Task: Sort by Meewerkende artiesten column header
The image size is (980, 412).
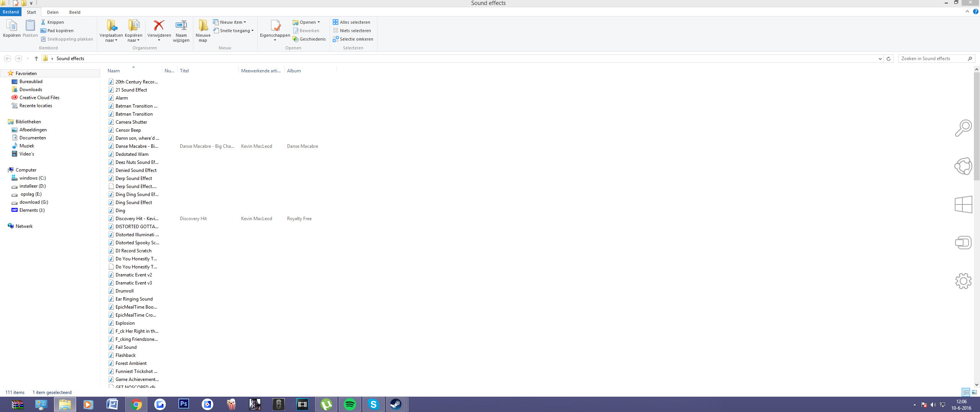Action: [x=261, y=70]
